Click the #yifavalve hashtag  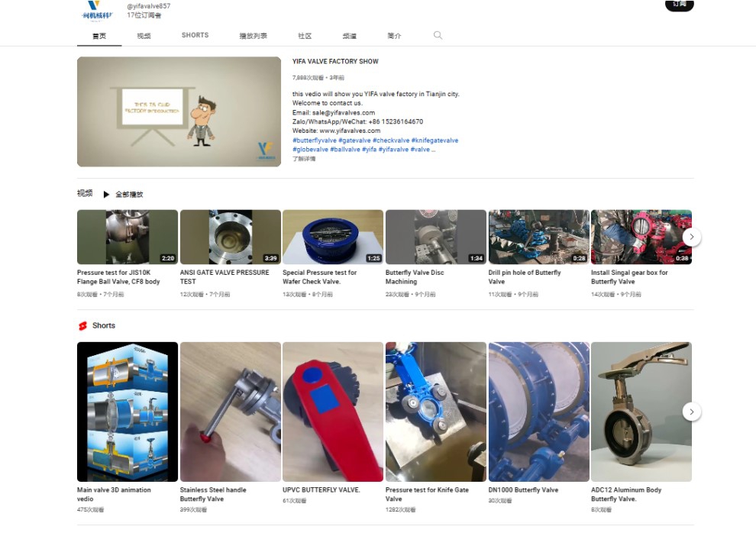click(x=393, y=150)
